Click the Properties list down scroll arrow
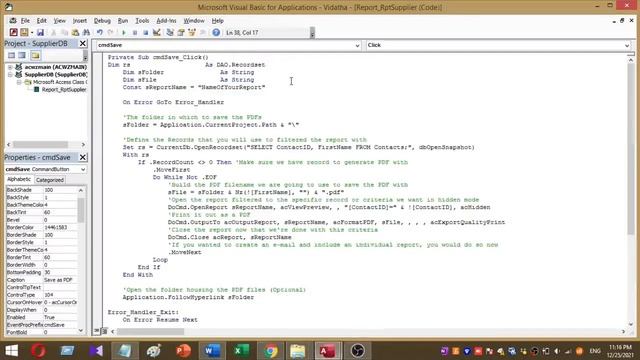Viewport: 640px width, 360px height. 81,331
